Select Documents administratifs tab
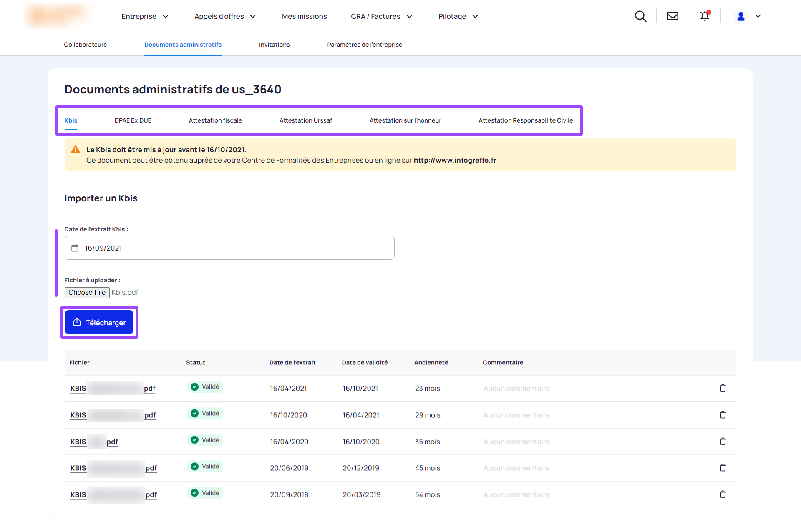The image size is (801, 532). [x=183, y=45]
